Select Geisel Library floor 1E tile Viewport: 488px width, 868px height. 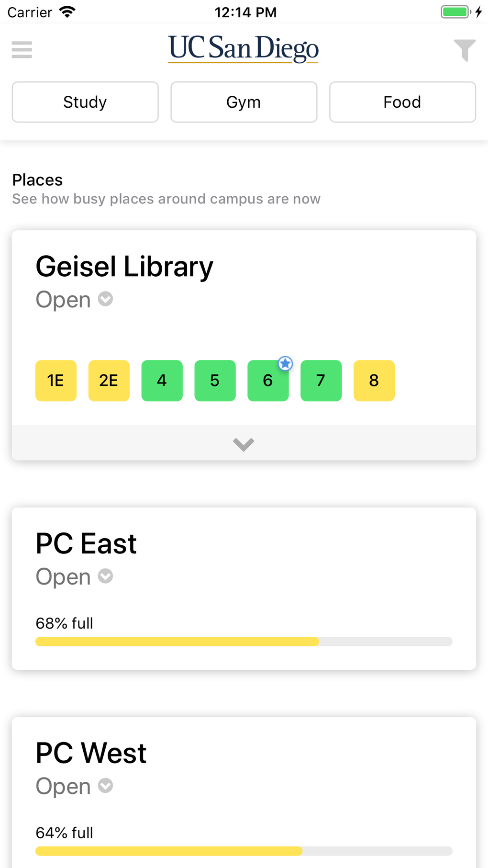56,381
